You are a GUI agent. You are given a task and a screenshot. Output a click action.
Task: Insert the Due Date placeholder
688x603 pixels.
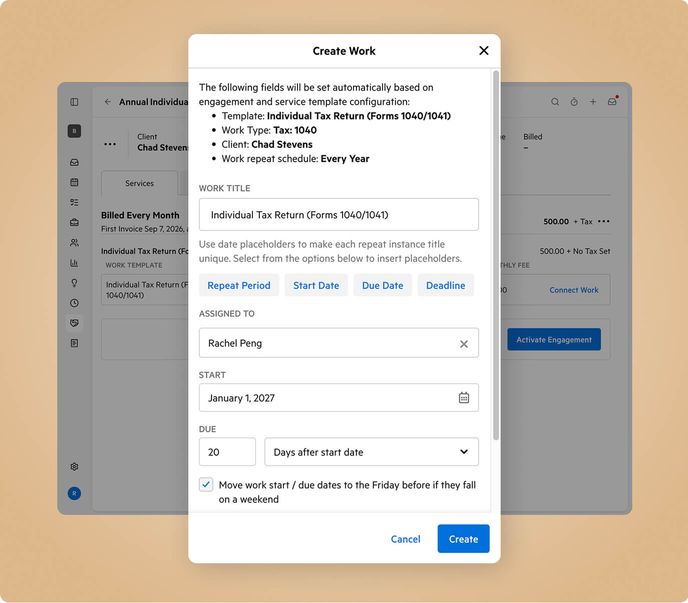point(383,285)
